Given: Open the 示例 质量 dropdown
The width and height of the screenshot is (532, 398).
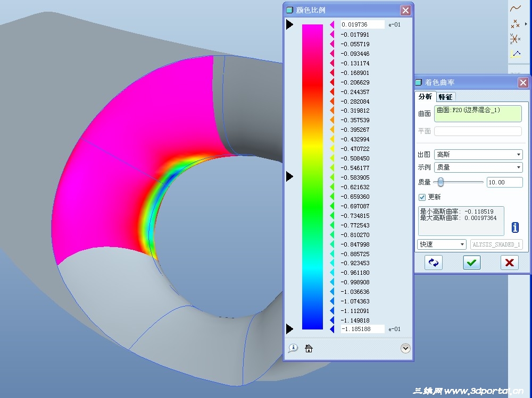Looking at the screenshot, I should coord(478,167).
